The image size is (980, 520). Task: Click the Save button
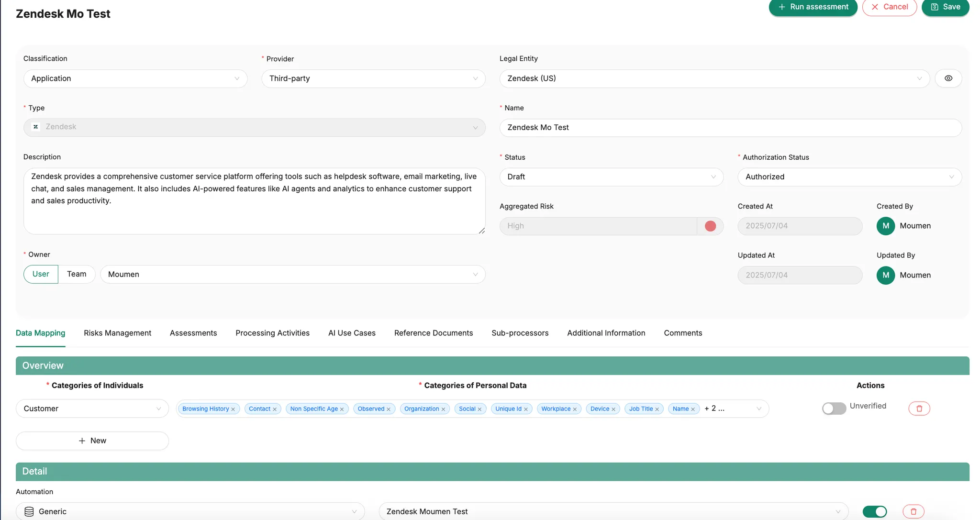pos(946,7)
